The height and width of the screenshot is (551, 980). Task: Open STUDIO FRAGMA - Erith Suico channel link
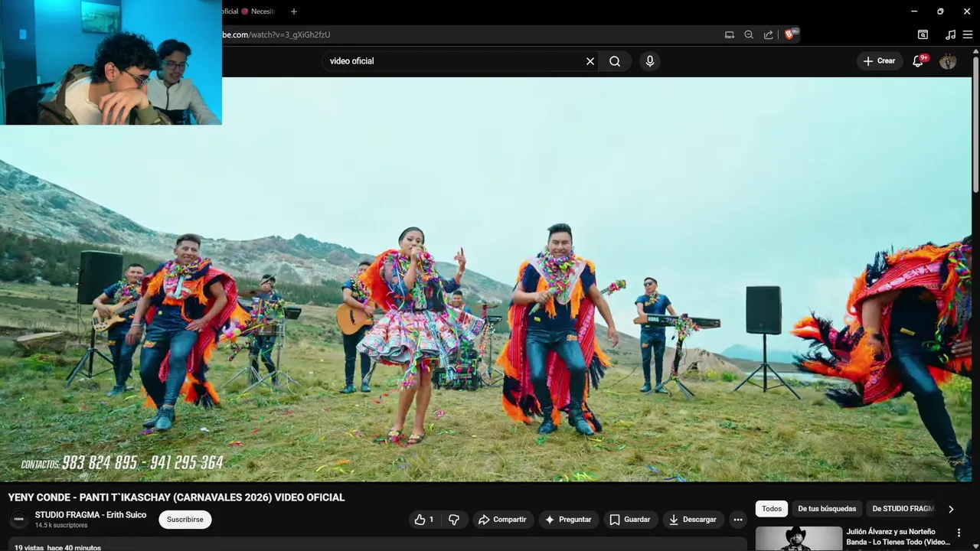[x=90, y=515]
